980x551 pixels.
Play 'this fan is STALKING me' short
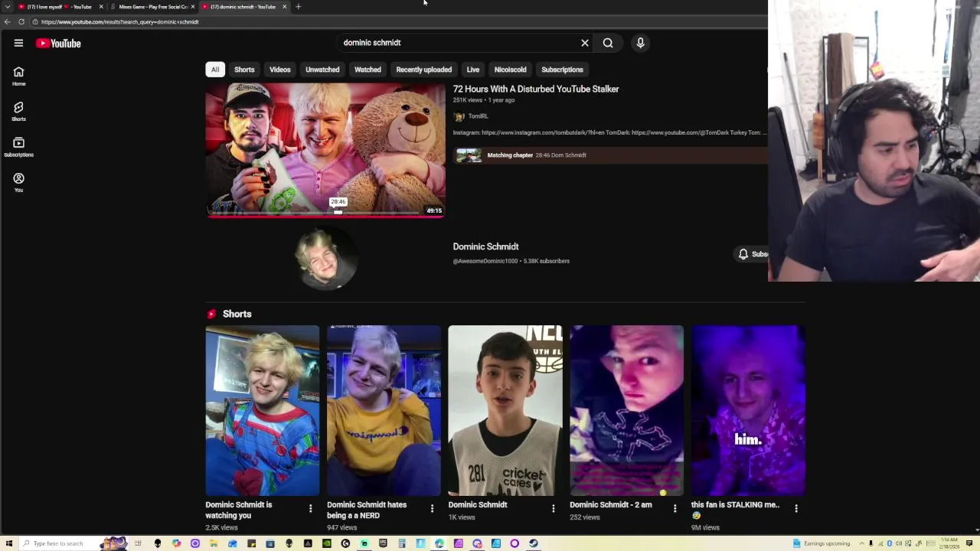[x=748, y=411]
